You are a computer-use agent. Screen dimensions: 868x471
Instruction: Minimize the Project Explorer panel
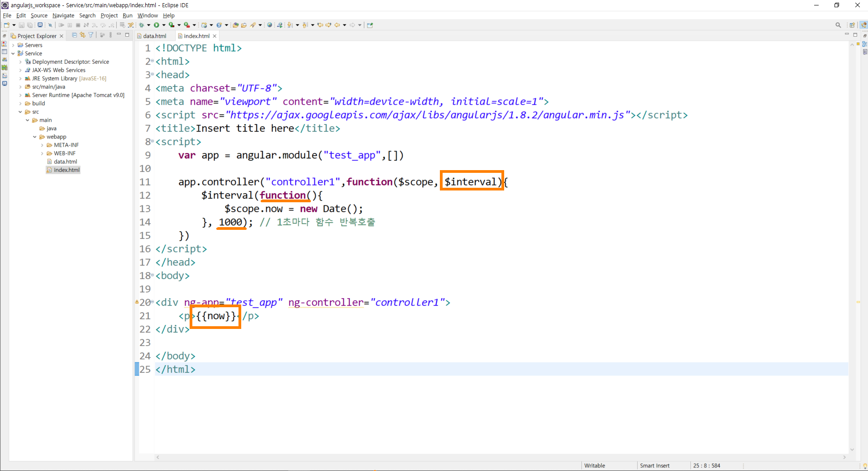click(119, 35)
